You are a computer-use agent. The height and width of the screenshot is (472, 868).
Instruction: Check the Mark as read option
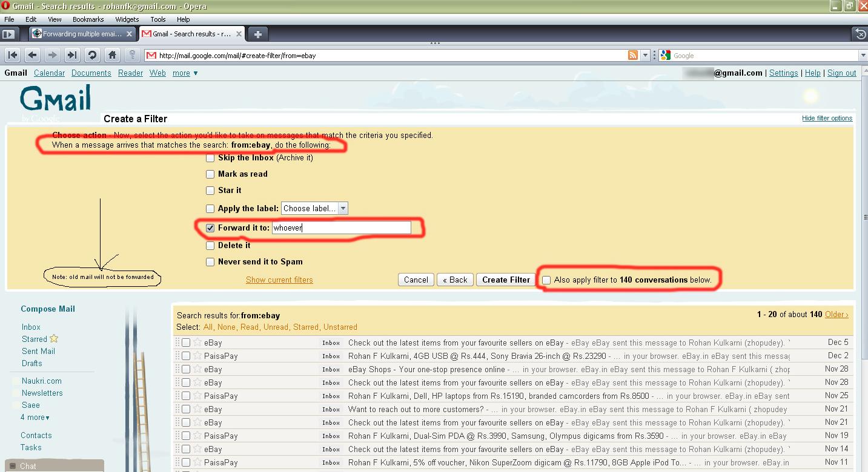pos(210,174)
